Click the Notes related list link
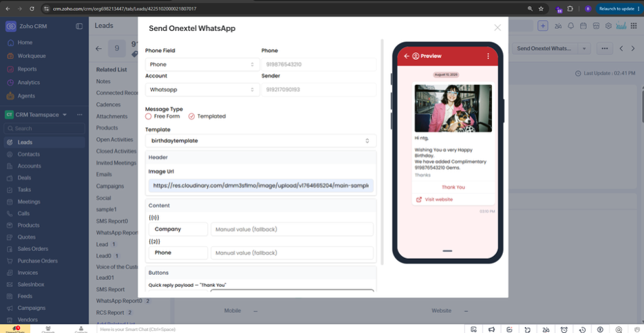Viewport: 644px width, 333px height. click(103, 81)
